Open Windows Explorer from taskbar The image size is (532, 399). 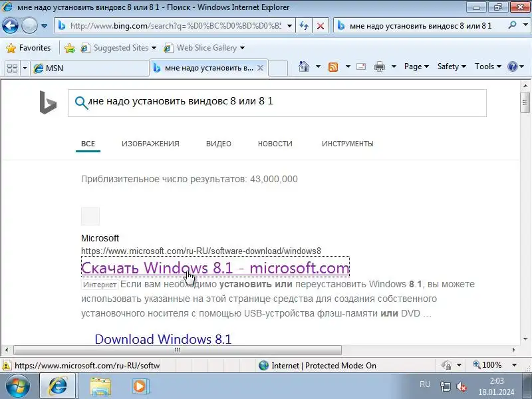tap(100, 386)
